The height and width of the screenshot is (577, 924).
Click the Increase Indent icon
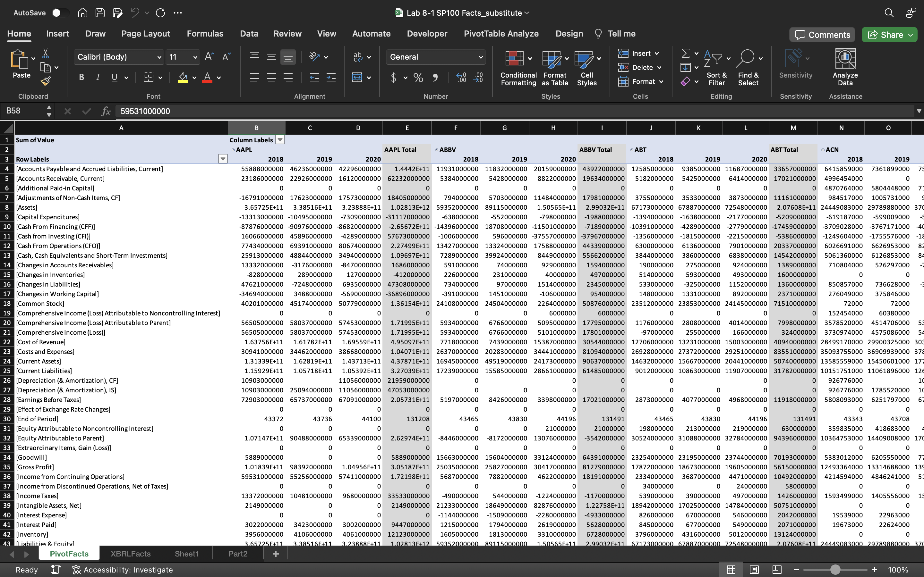click(331, 78)
